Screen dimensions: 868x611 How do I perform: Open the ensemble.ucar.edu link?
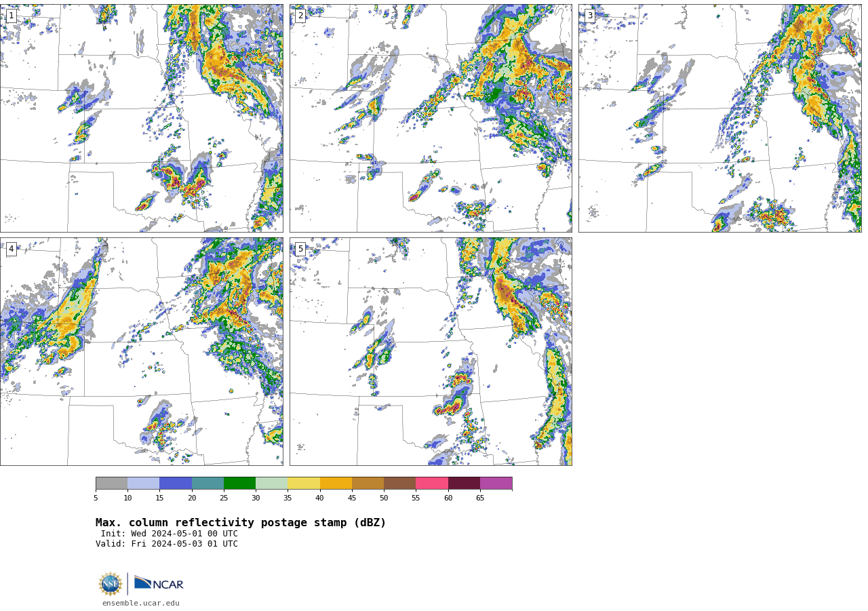click(x=141, y=603)
